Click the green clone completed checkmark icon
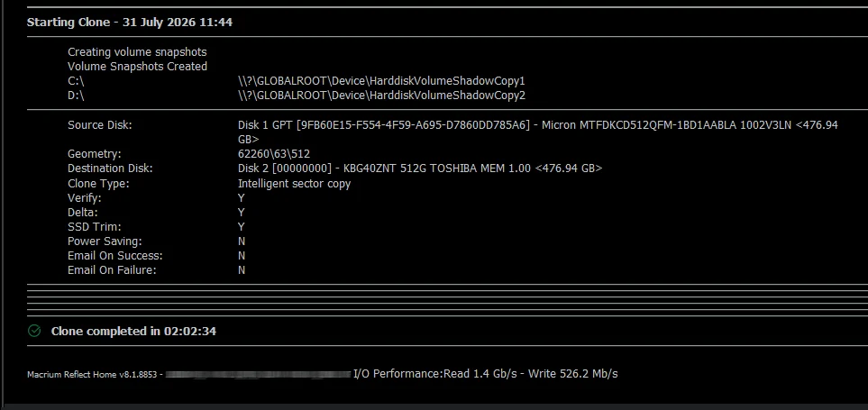 pyautogui.click(x=34, y=331)
